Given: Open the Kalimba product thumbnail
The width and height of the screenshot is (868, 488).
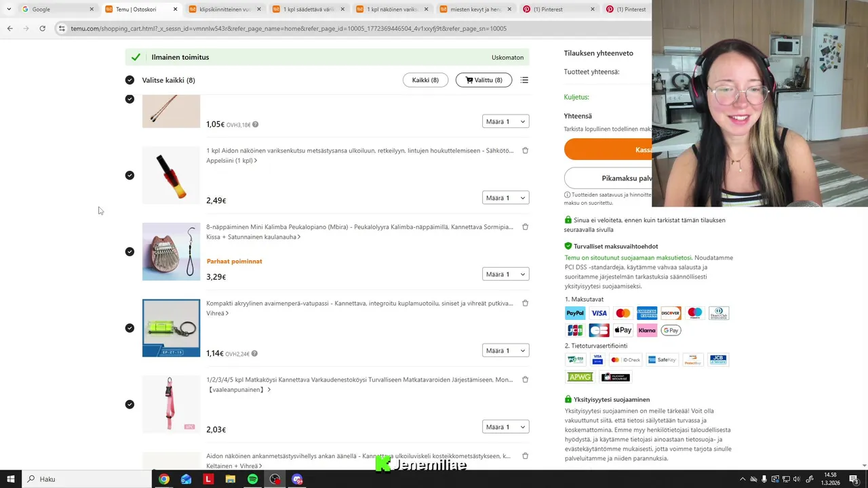Looking at the screenshot, I should 171,251.
